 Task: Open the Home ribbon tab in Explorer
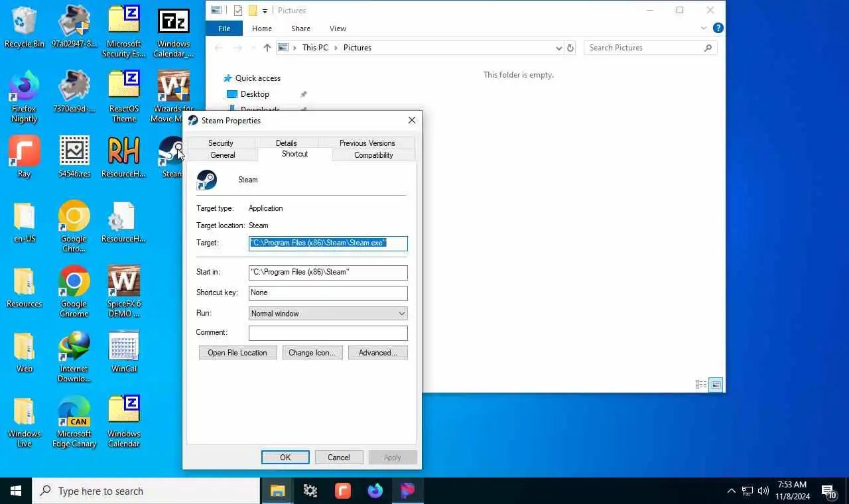[x=262, y=29]
